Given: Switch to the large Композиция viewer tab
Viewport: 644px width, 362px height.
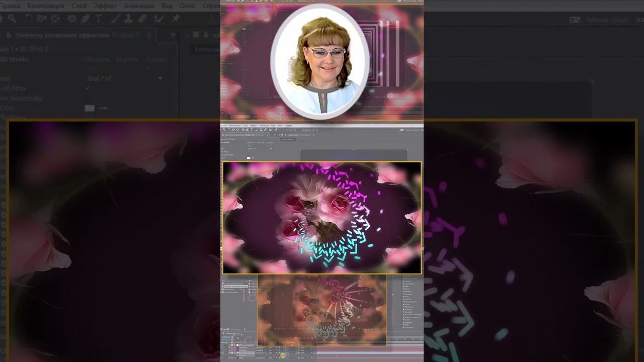Looking at the screenshot, I should [x=207, y=50].
